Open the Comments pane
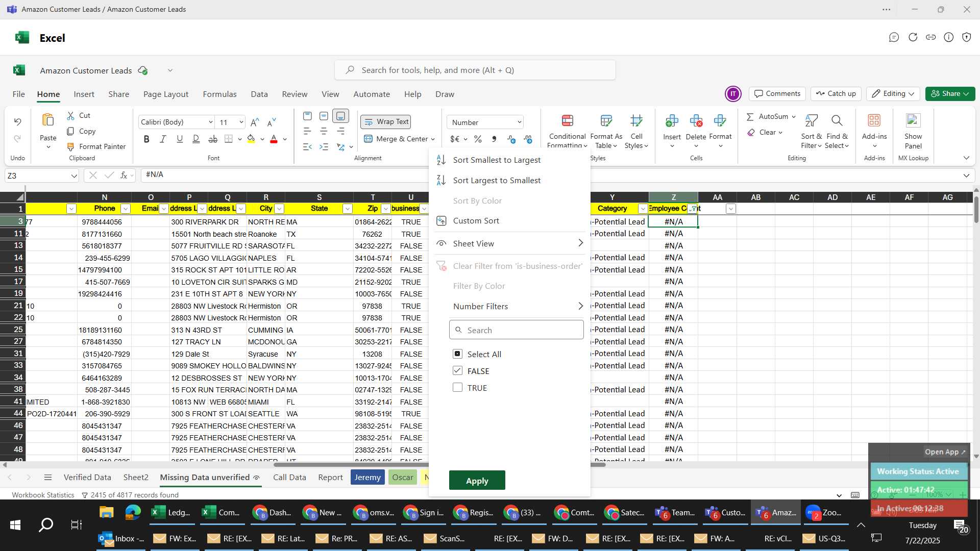This screenshot has width=980, height=551. pyautogui.click(x=777, y=93)
